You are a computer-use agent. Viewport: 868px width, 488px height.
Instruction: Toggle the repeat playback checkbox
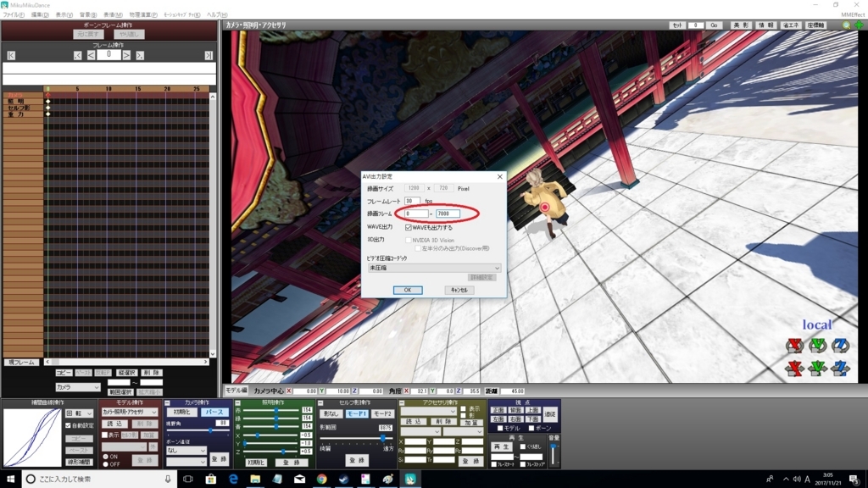pos(522,446)
